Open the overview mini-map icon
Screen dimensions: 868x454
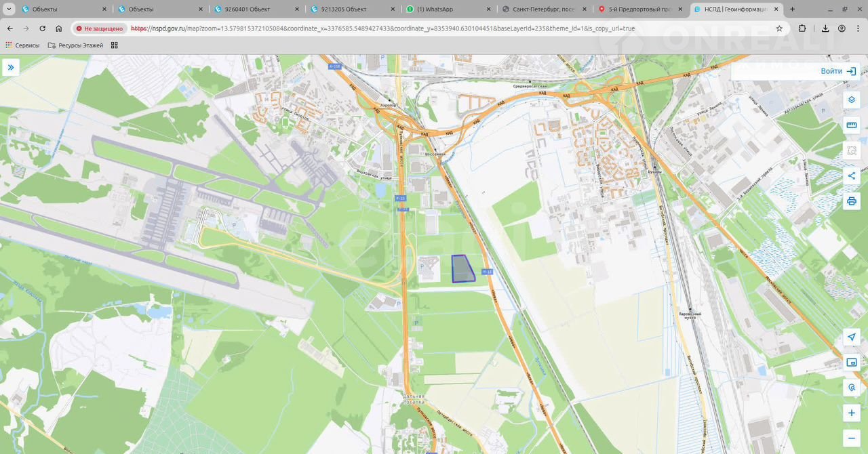tap(852, 363)
